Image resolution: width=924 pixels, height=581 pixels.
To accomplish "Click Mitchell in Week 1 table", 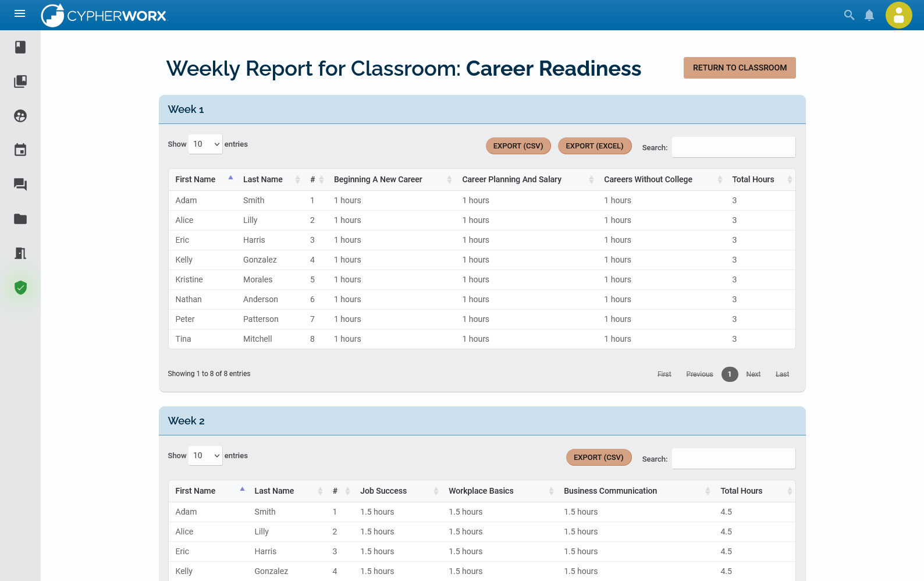I will click(x=258, y=339).
